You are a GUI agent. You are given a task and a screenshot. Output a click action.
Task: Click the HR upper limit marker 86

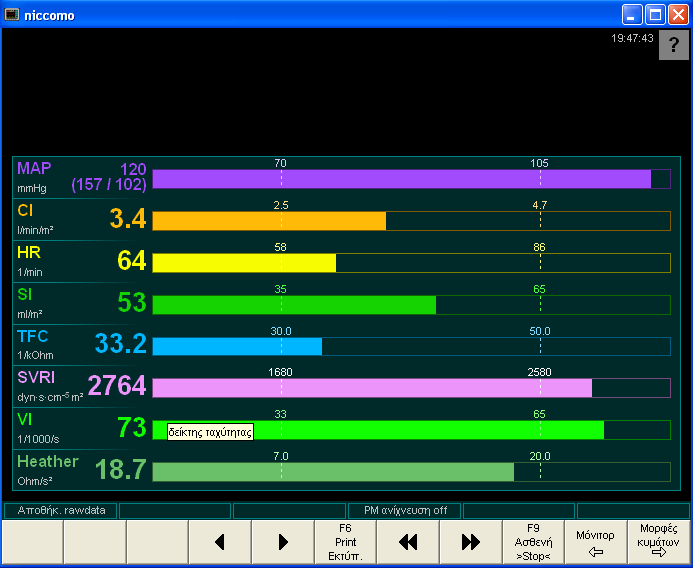[x=539, y=247]
